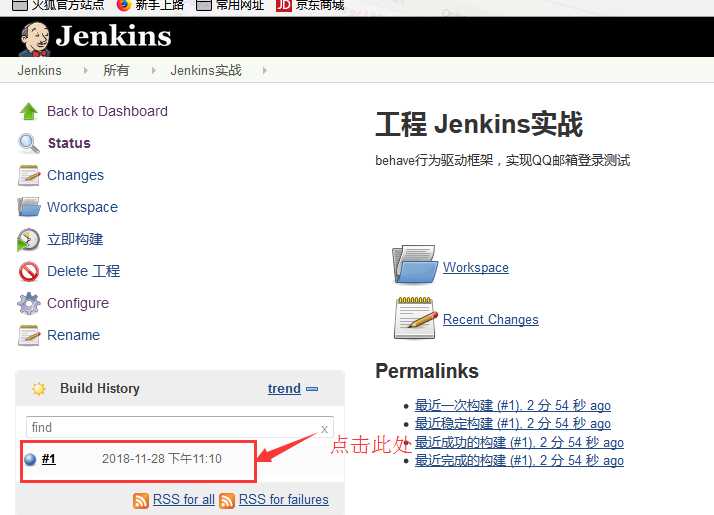Open the trend link in Build History
Image resolution: width=714 pixels, height=515 pixels.
coord(284,389)
